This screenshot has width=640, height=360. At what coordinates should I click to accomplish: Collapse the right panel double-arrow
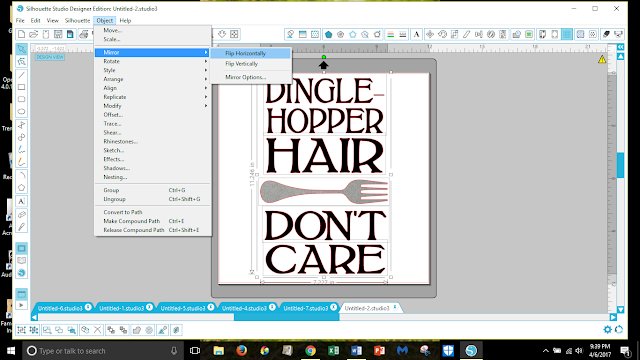click(620, 47)
